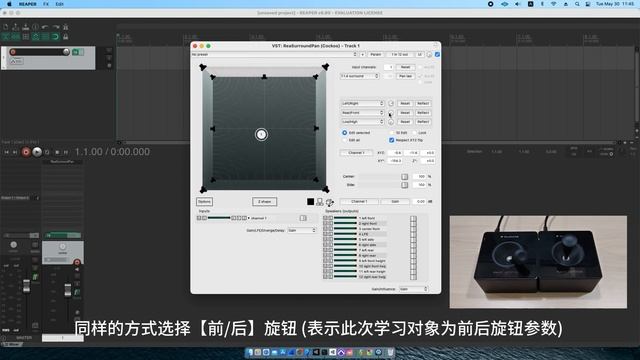Click learn knob icon beside Left/Right
Screen dimensions: 640x360
pos(391,103)
